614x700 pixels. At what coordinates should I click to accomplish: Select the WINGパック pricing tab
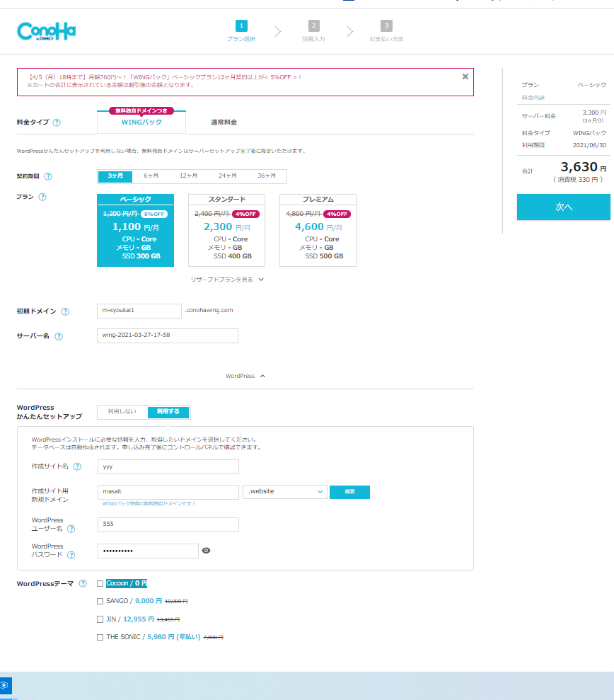pos(141,122)
